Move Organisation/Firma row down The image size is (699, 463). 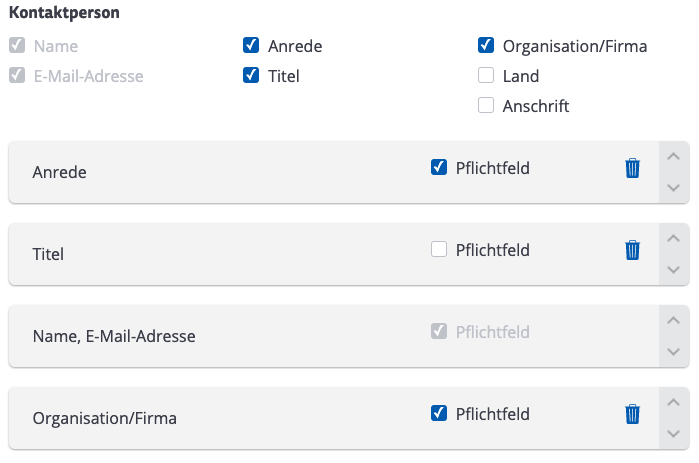click(x=674, y=434)
